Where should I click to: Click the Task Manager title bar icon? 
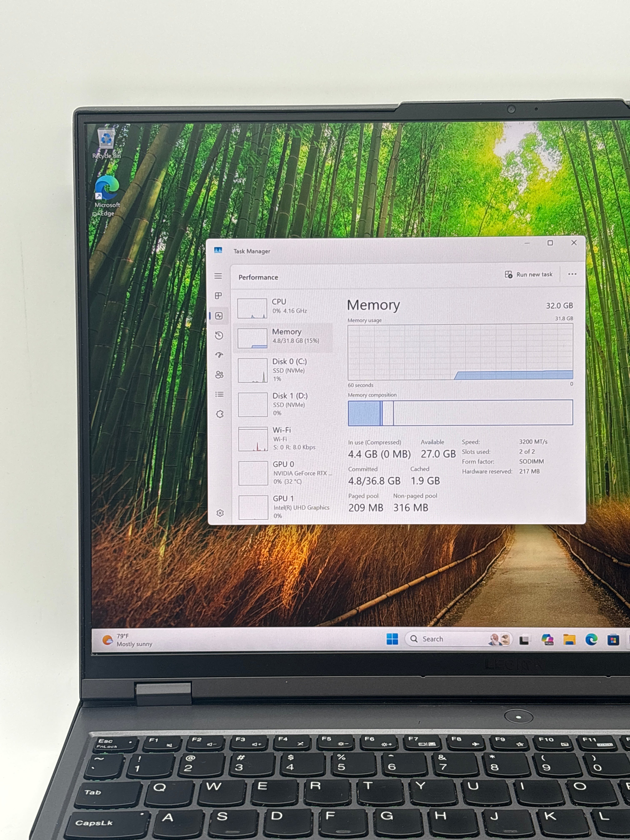218,250
